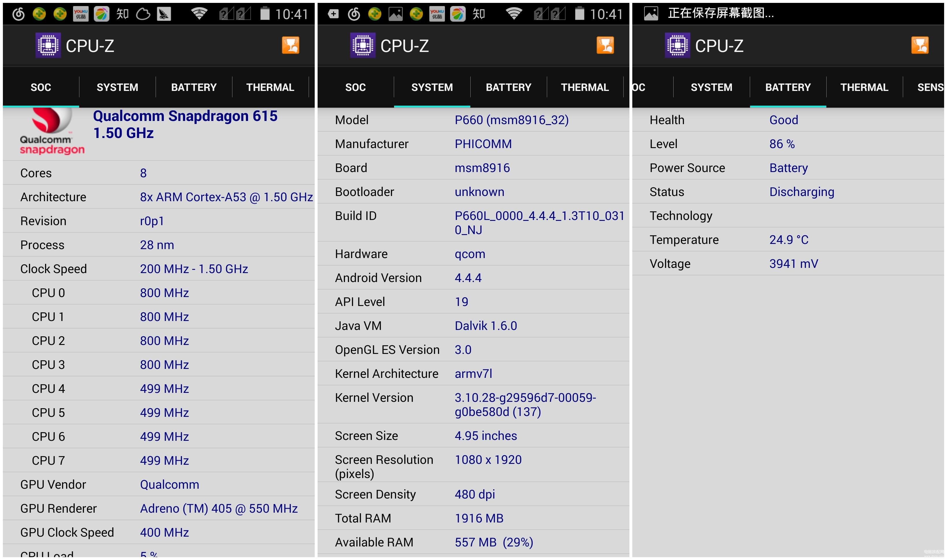Screen dimensions: 947x560
Task: Tap the Revision value r0p1
Action: (152, 221)
